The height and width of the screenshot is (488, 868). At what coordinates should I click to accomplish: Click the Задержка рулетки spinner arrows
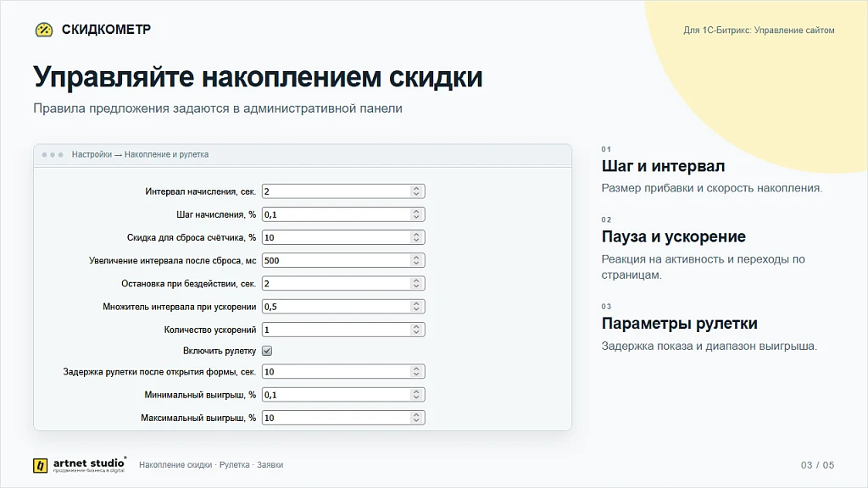[x=416, y=372]
